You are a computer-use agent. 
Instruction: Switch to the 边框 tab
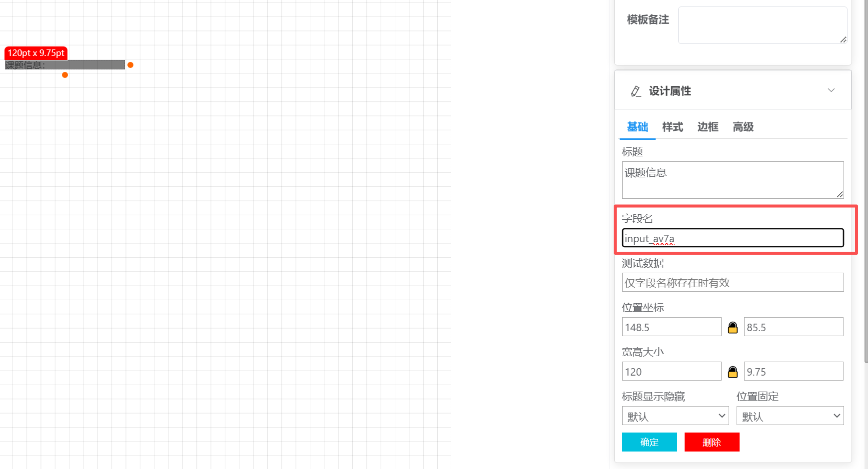pos(708,127)
